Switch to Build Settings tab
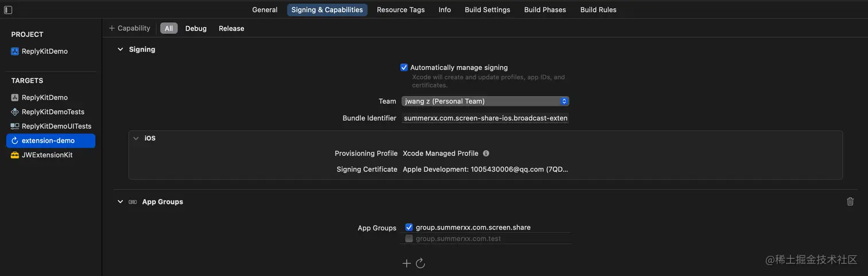Screen dimensions: 868x276 (x=487, y=10)
